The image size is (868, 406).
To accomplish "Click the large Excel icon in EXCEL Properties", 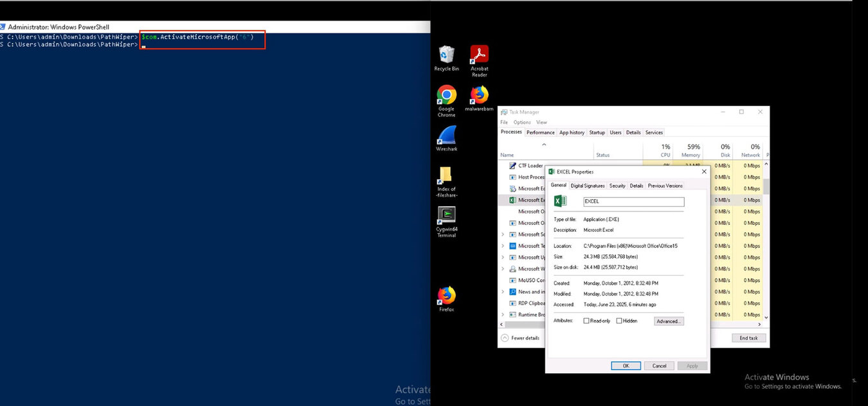I will pos(560,201).
